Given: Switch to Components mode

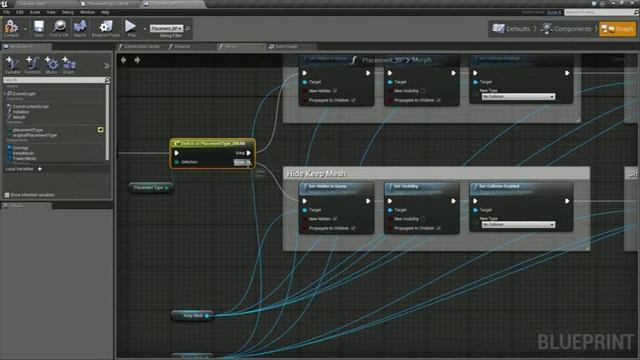Looking at the screenshot, I should pyautogui.click(x=567, y=29).
